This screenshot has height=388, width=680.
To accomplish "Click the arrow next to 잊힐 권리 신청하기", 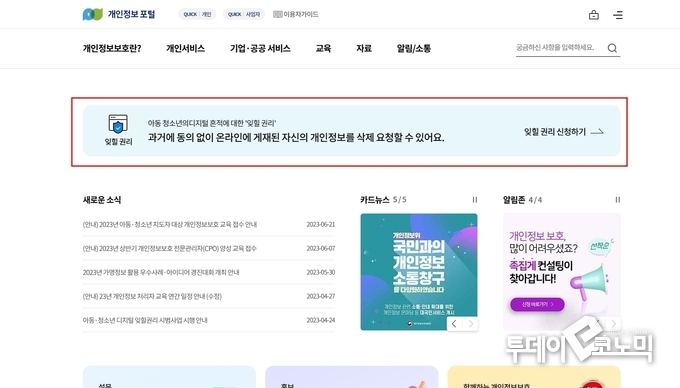I will 597,132.
